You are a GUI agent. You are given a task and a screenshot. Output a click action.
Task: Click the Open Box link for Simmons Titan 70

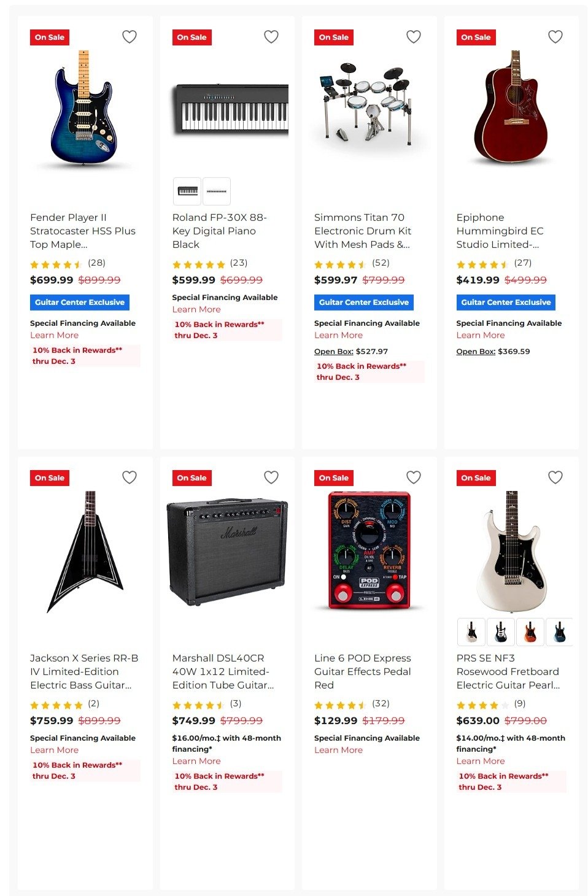[333, 351]
